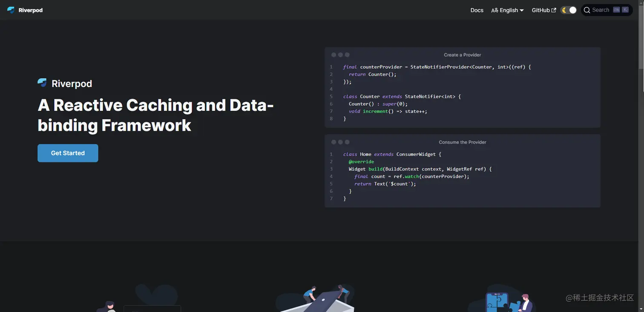Image resolution: width=644 pixels, height=312 pixels.
Task: Click code line 'void increment() => state++;'
Action: click(x=388, y=111)
